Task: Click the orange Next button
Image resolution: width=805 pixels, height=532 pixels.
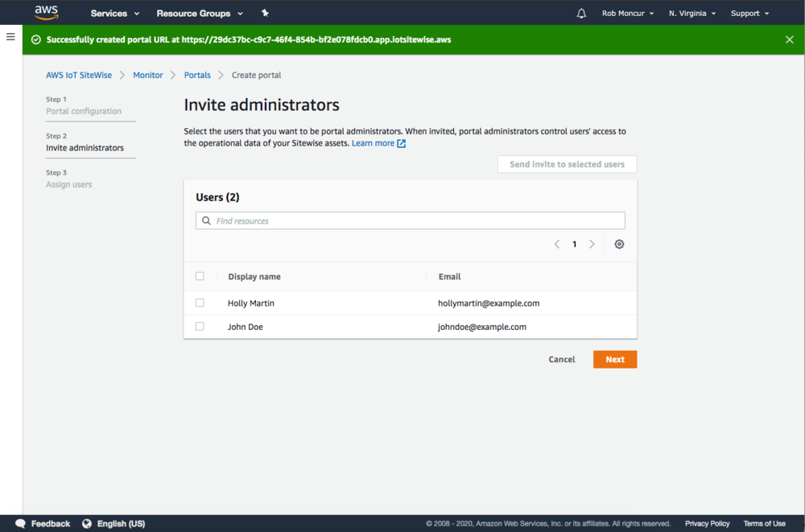Action: 615,360
